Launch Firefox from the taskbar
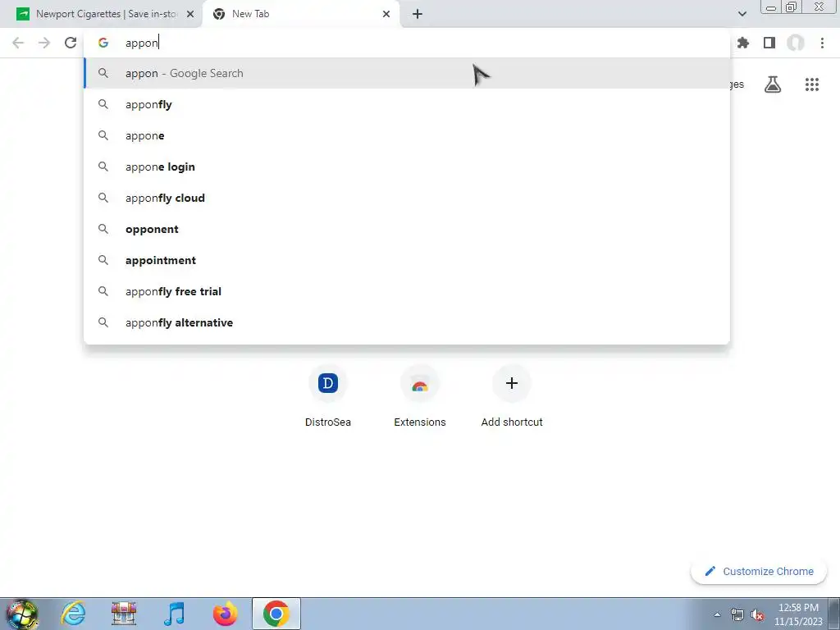Image resolution: width=840 pixels, height=630 pixels. coord(225,614)
